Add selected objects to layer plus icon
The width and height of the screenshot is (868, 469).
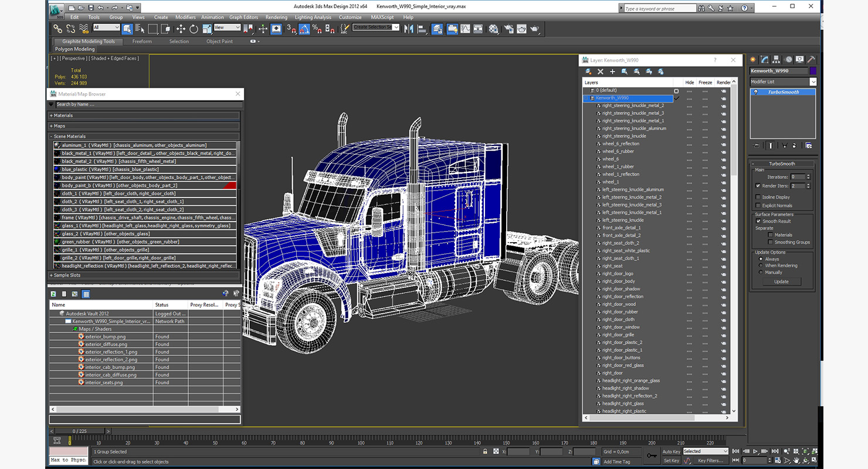(612, 72)
